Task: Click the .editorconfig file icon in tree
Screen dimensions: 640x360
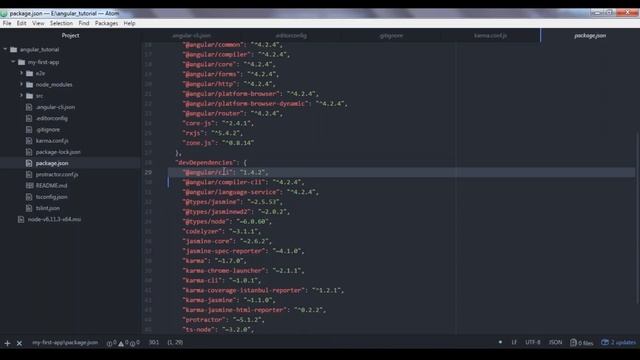Action: (x=29, y=118)
